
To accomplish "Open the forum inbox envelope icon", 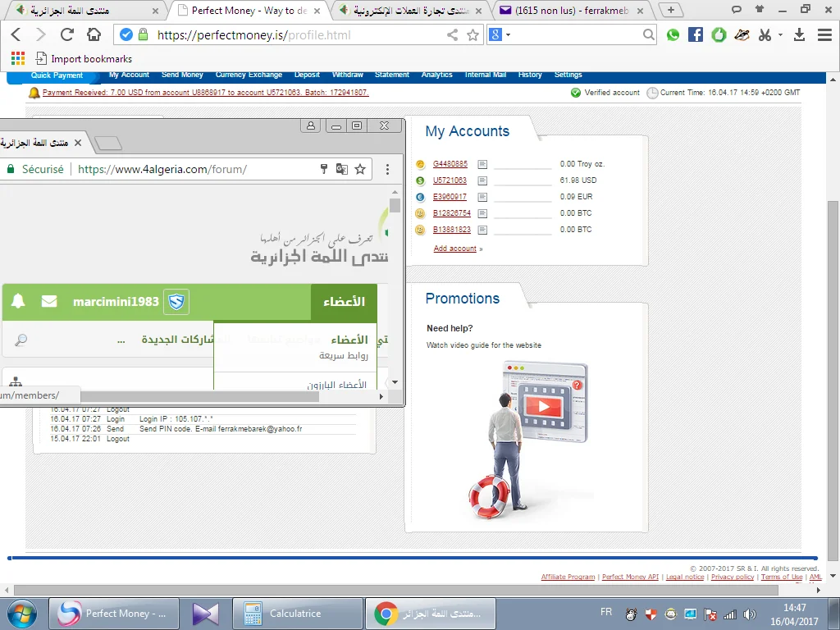I will click(49, 302).
